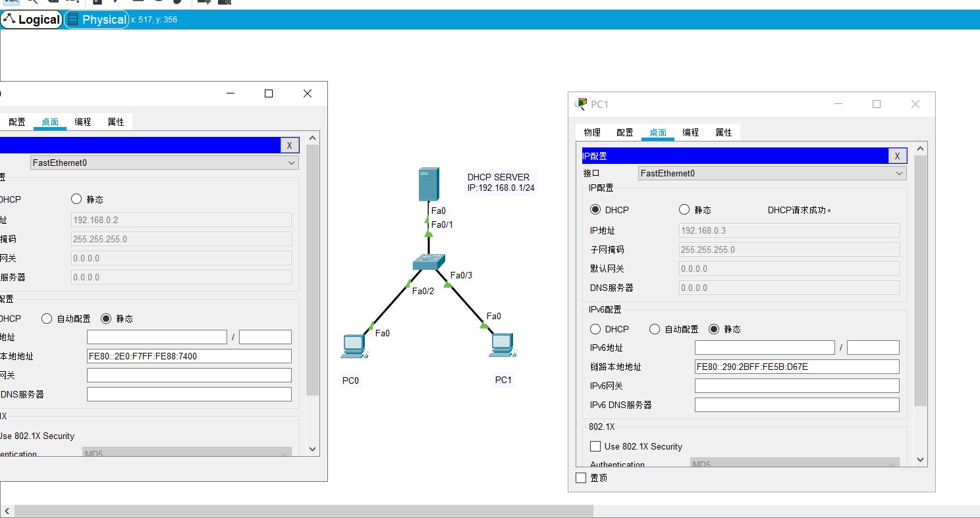Click the PC1 label under the computer

point(503,380)
